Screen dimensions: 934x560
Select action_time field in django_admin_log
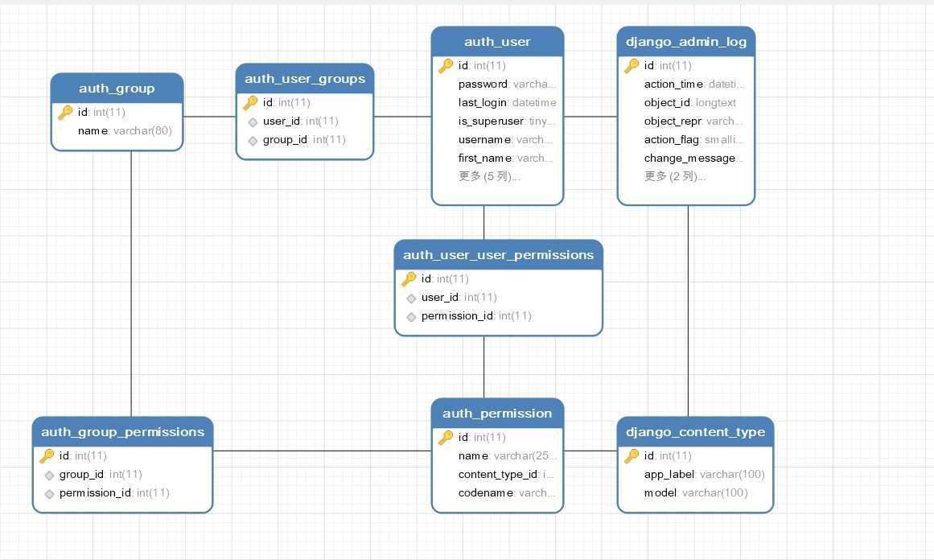click(694, 84)
